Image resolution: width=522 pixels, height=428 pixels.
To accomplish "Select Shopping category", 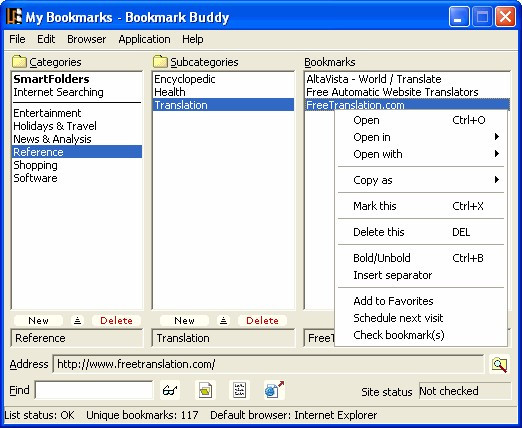I will pos(77,165).
